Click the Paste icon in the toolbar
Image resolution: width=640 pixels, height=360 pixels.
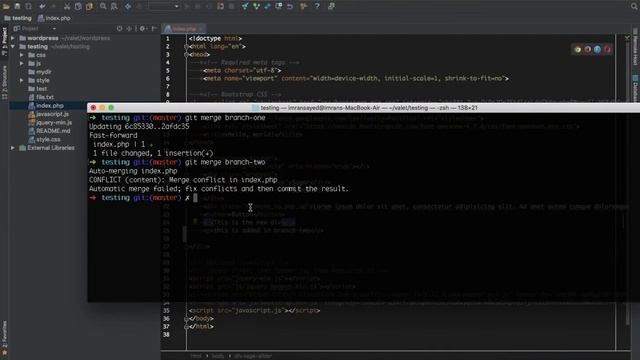[89, 6]
